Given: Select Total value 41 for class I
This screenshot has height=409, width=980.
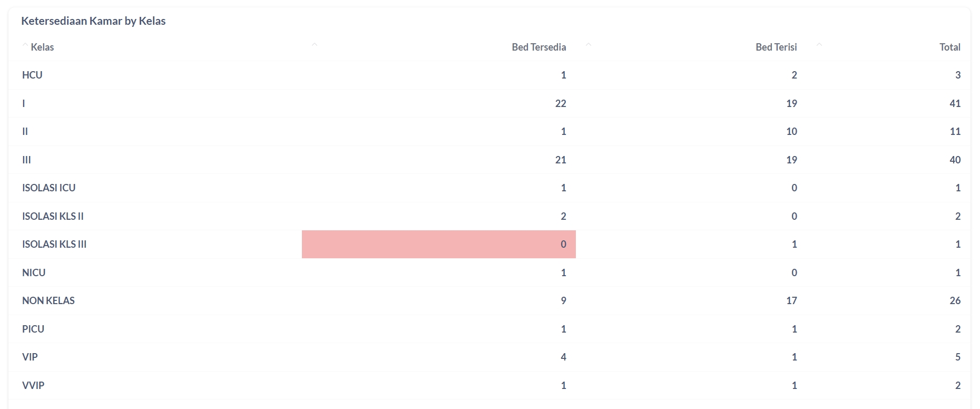Looking at the screenshot, I should pyautogui.click(x=955, y=104).
